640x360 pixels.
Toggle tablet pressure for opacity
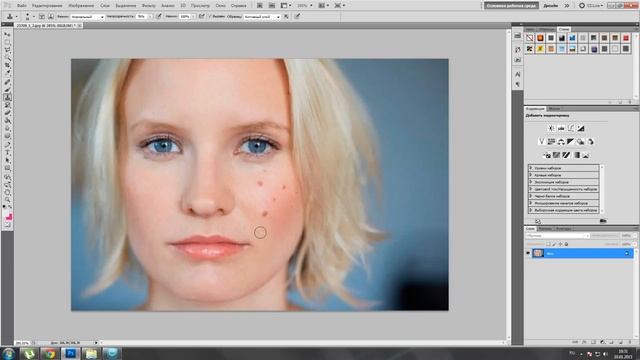coord(159,17)
